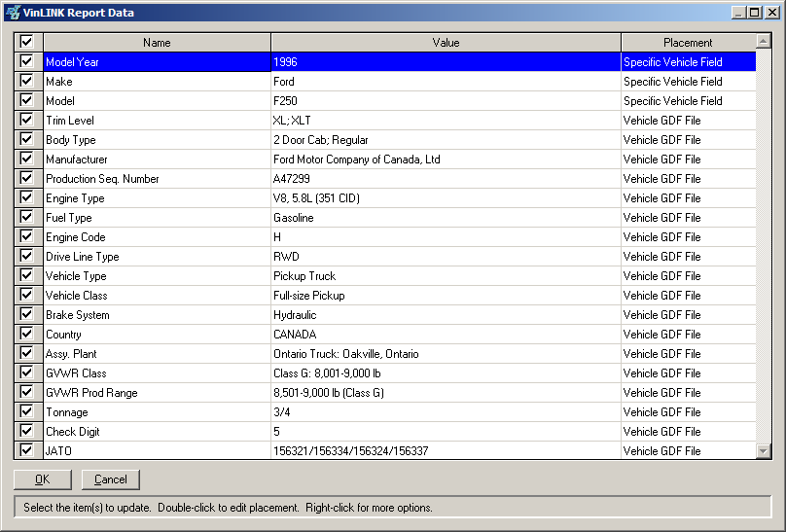Screen dimensions: 786x532
Task: Click the scrollbar down arrow
Action: pos(764,450)
